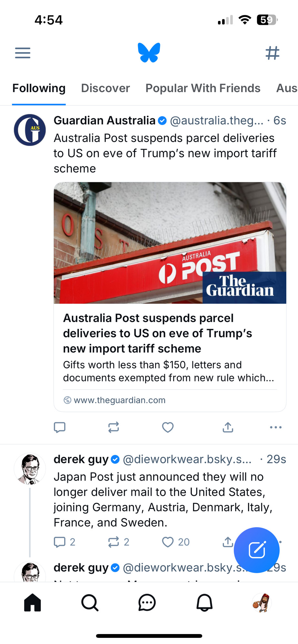The height and width of the screenshot is (644, 298).
Task: Like the Guardian Australia post
Action: pos(168,427)
